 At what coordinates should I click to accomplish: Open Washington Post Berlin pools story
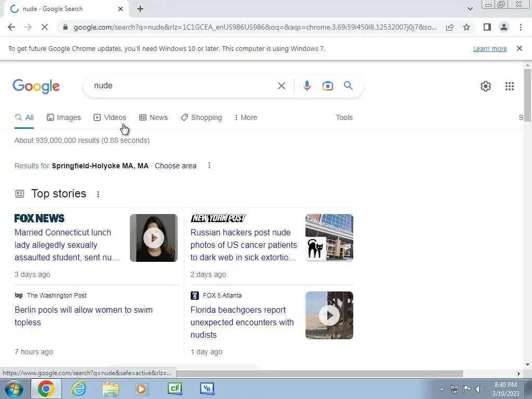click(x=84, y=316)
